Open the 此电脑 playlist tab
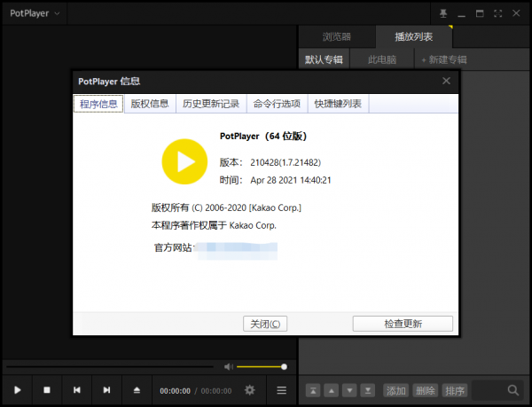This screenshot has width=532, height=407. 382,59
